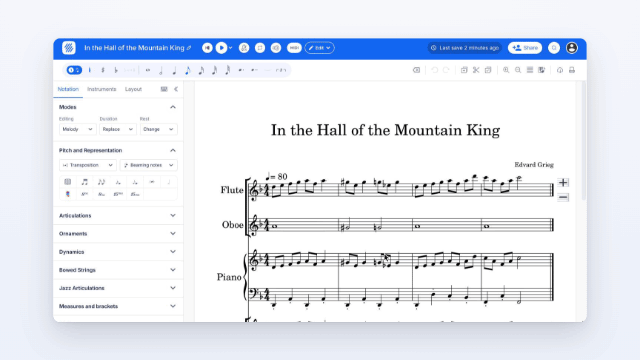Print the score
Screen dimensions: 640x360
click(572, 70)
